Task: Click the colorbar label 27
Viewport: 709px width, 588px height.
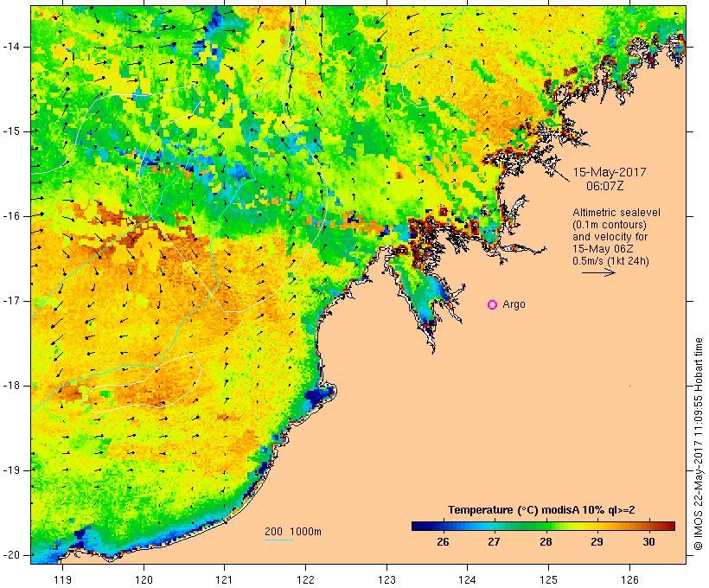Action: click(495, 542)
